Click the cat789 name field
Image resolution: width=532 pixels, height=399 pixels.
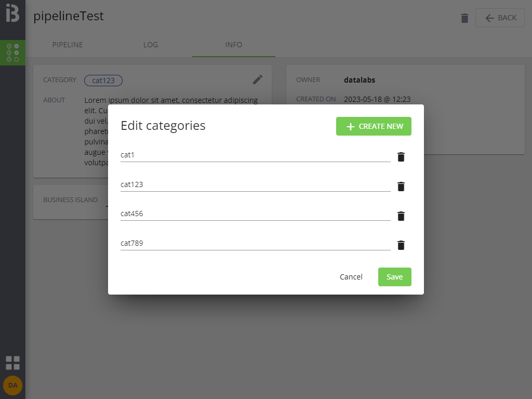[255, 243]
